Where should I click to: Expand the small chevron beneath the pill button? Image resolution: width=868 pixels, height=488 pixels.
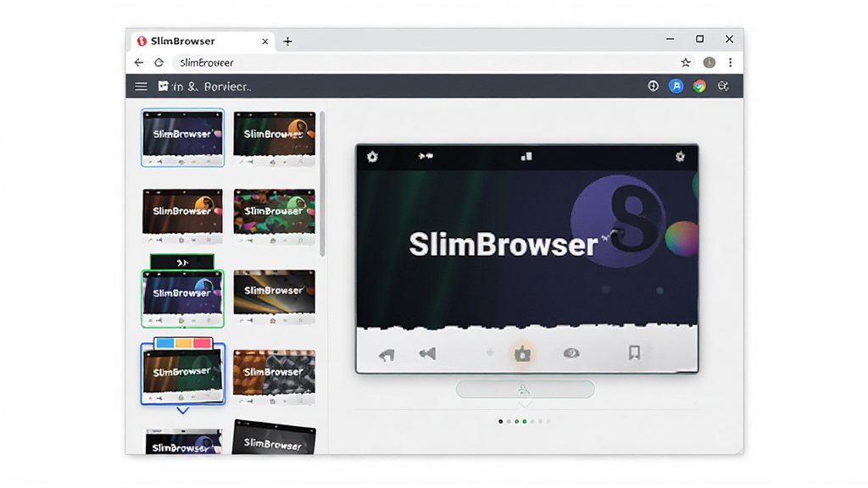[525, 404]
